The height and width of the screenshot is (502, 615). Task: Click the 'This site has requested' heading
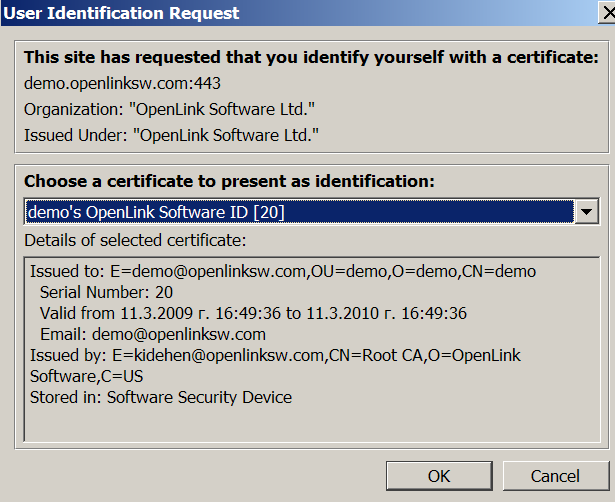310,58
